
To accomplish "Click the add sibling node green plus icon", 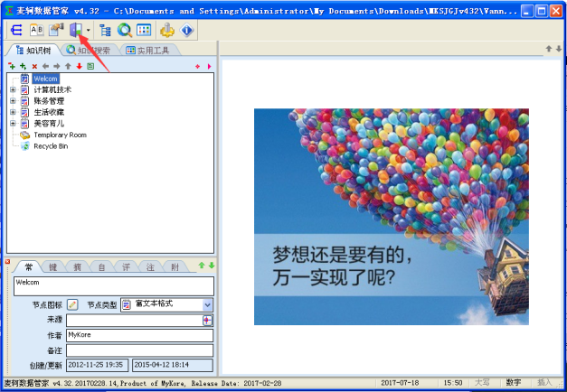I will 12,66.
